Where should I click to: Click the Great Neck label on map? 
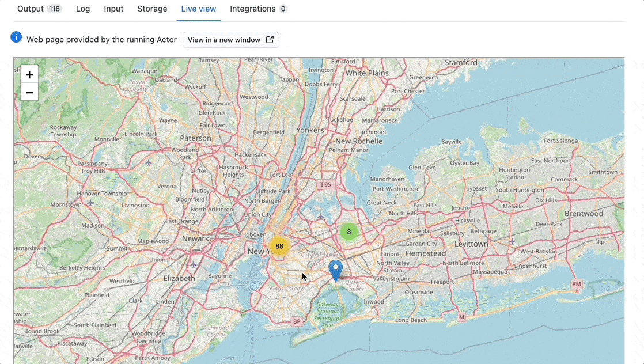(x=381, y=203)
